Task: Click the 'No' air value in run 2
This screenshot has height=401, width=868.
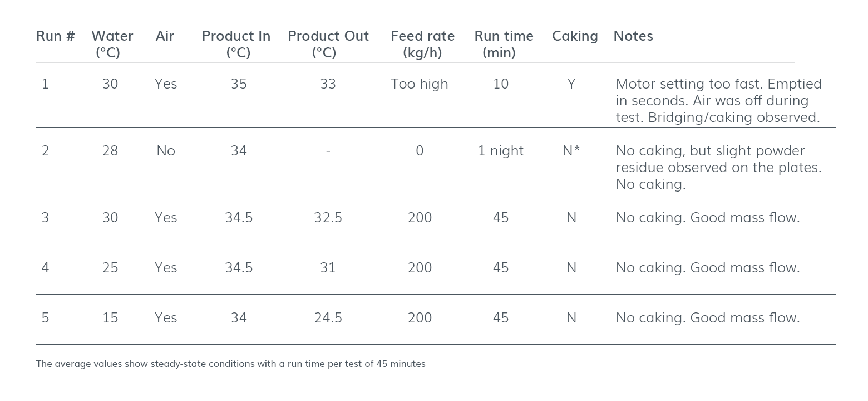Action: [x=166, y=151]
